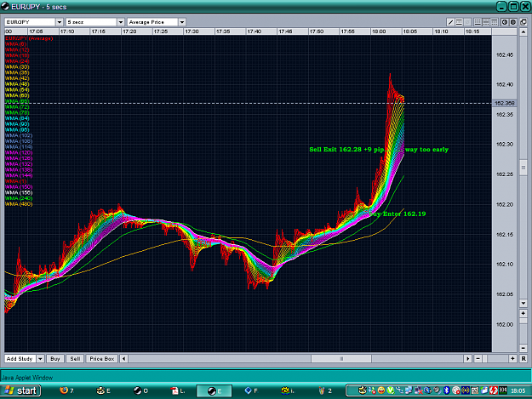This screenshot has height=399, width=532.
Task: Click the 'Buy Enter 162.19' annotation text
Action: point(397,214)
